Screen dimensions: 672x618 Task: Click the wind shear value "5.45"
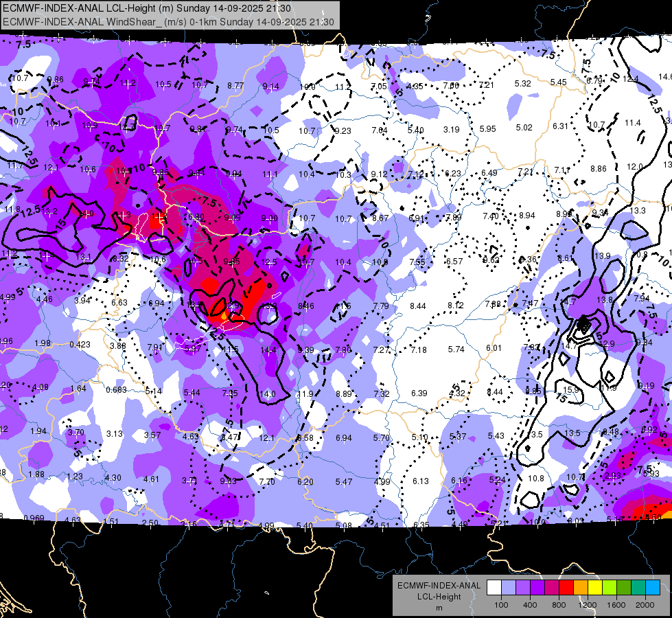pyautogui.click(x=559, y=82)
